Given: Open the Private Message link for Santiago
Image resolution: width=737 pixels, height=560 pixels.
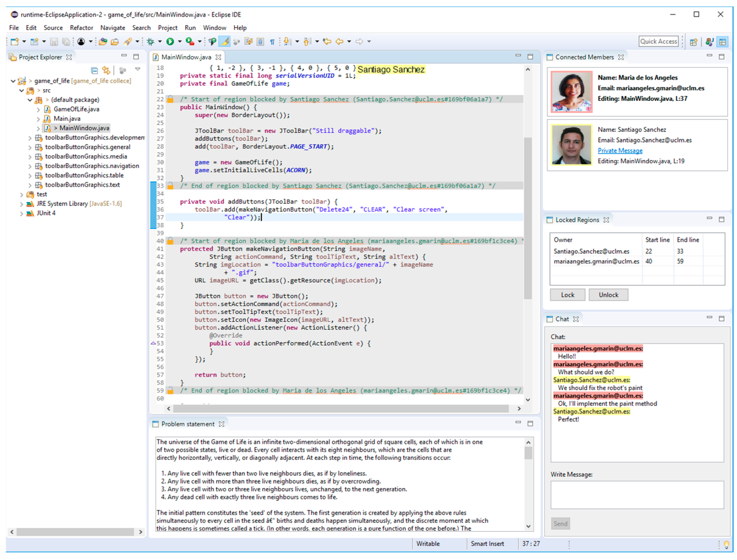Looking at the screenshot, I should 620,150.
